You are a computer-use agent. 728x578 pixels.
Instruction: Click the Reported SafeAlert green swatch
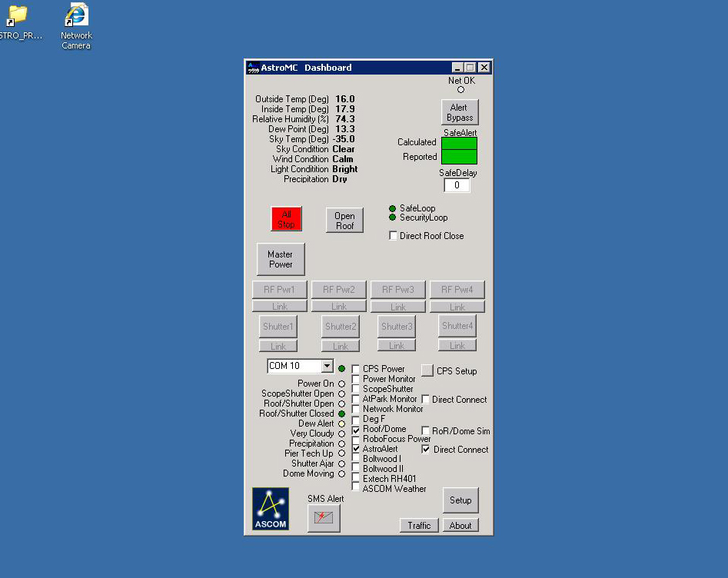click(x=459, y=157)
